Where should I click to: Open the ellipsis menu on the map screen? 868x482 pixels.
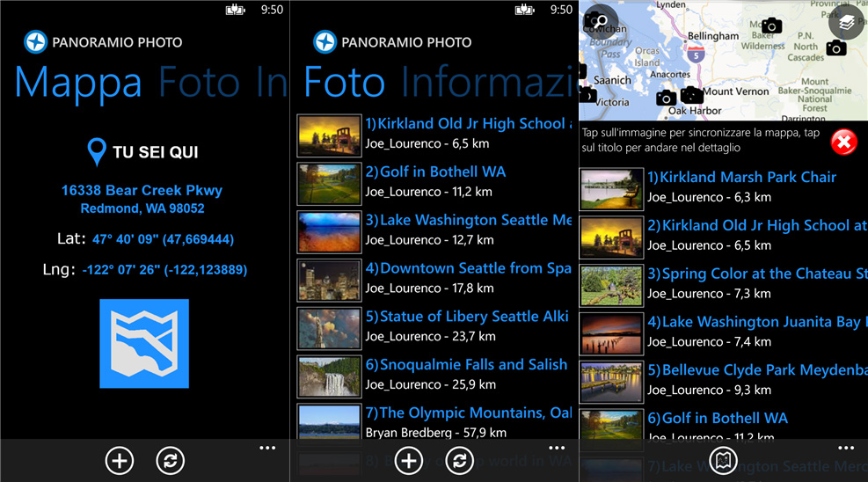coord(846,448)
